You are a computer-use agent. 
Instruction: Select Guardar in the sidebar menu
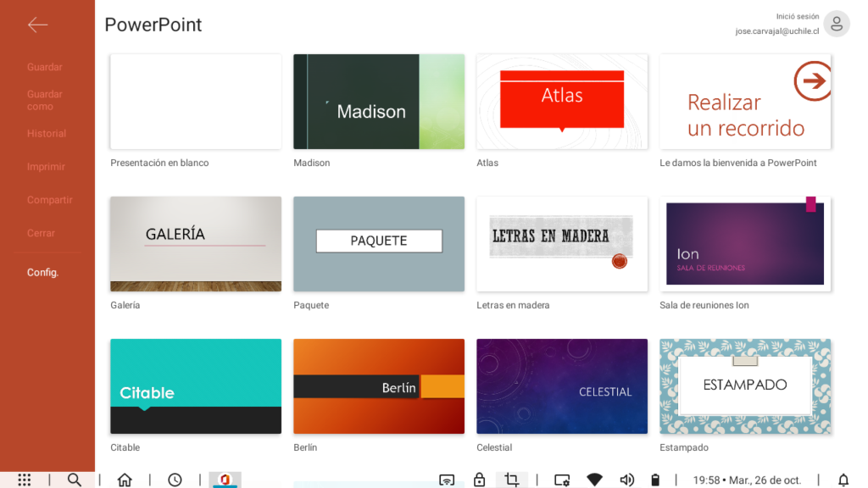point(45,67)
